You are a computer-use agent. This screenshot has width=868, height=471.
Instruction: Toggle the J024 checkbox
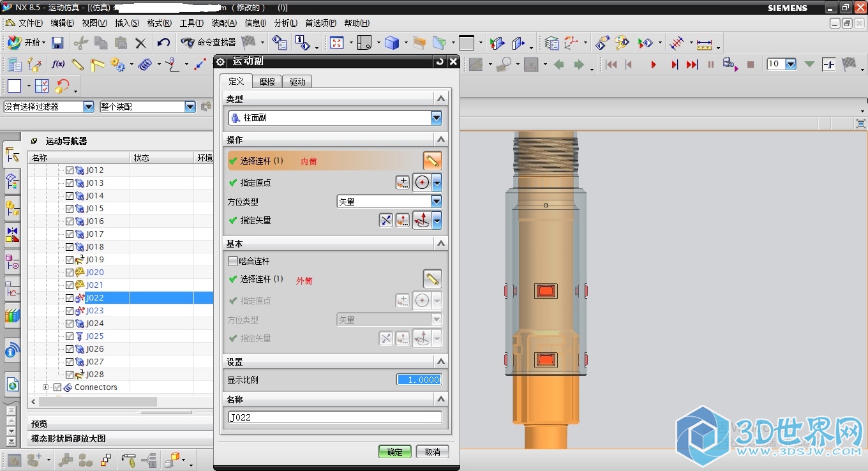pos(70,324)
